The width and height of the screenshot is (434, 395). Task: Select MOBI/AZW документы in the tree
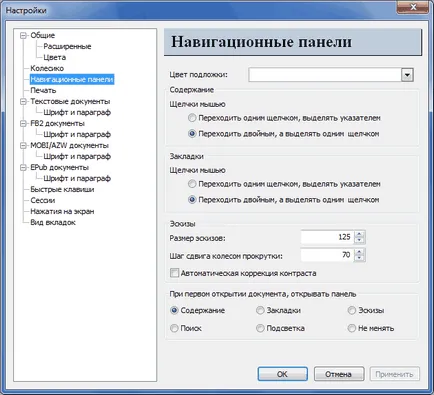69,145
